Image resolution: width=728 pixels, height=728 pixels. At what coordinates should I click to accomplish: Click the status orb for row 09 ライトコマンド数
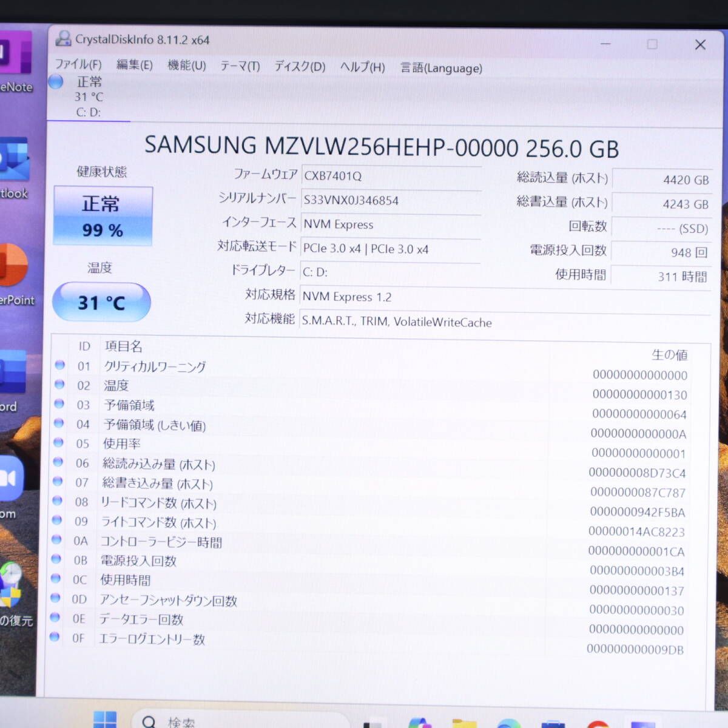click(x=57, y=521)
